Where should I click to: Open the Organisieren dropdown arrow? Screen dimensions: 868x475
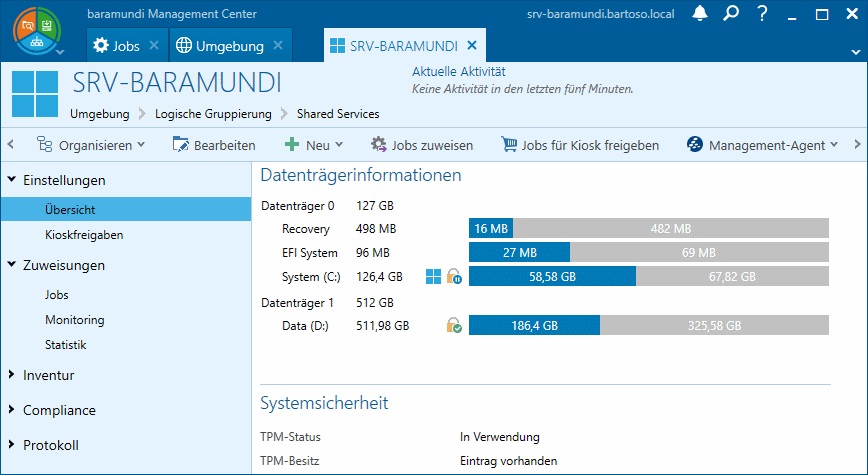tap(141, 145)
